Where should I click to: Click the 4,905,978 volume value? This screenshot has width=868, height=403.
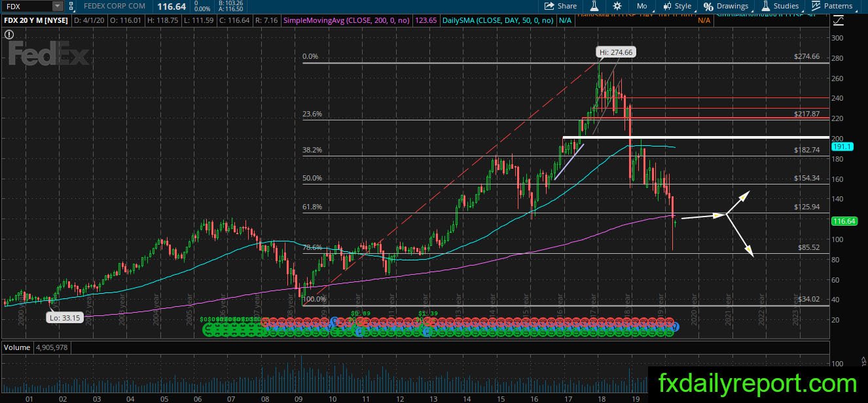(50, 347)
